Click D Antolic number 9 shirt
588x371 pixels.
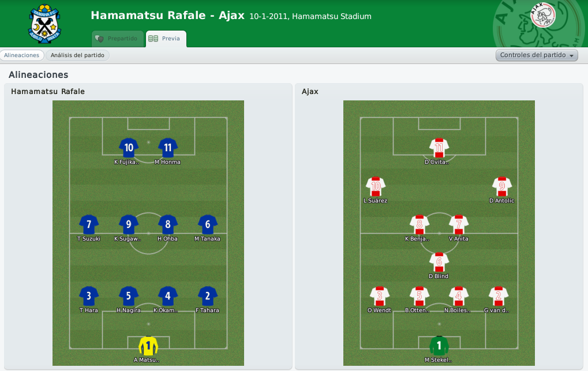pos(502,186)
